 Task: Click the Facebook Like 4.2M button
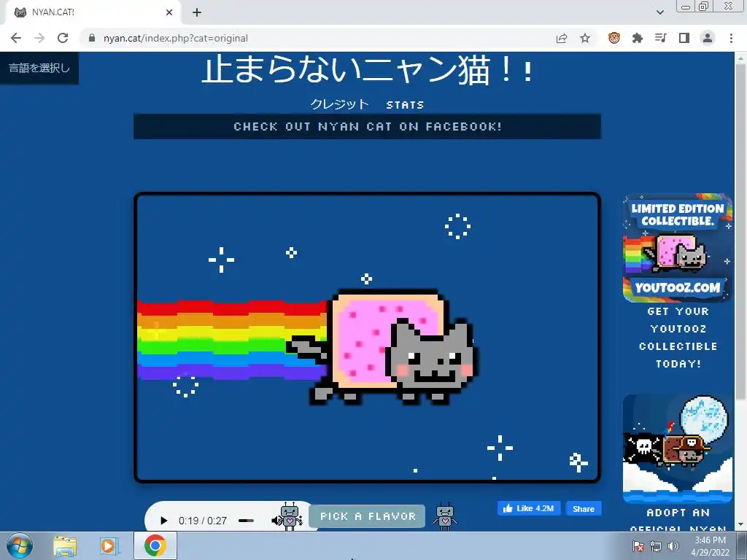pos(529,508)
